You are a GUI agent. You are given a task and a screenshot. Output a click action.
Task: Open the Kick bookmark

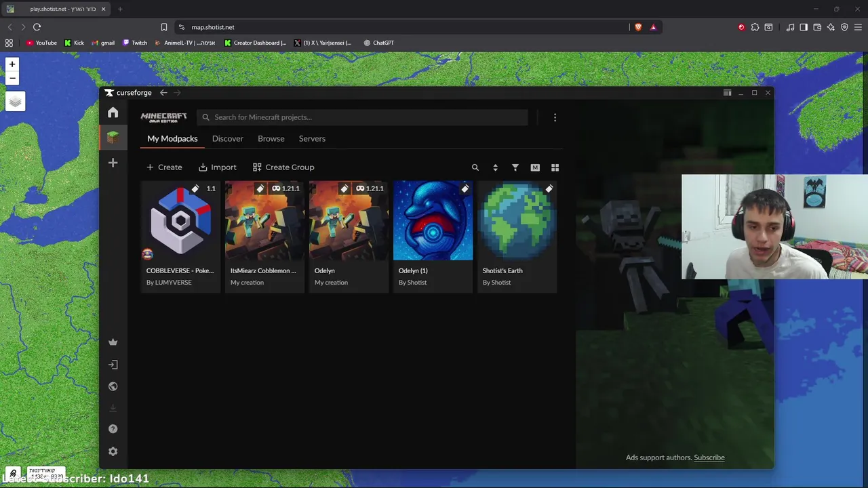pyautogui.click(x=74, y=43)
